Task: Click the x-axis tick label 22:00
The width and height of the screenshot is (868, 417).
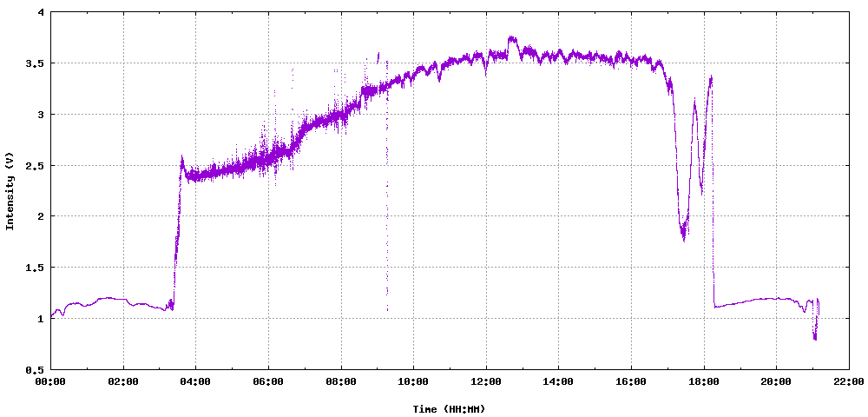Action: [x=849, y=382]
